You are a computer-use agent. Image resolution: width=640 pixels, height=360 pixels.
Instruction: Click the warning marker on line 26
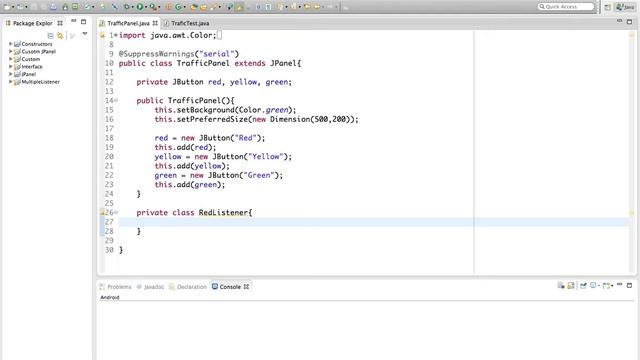point(102,212)
